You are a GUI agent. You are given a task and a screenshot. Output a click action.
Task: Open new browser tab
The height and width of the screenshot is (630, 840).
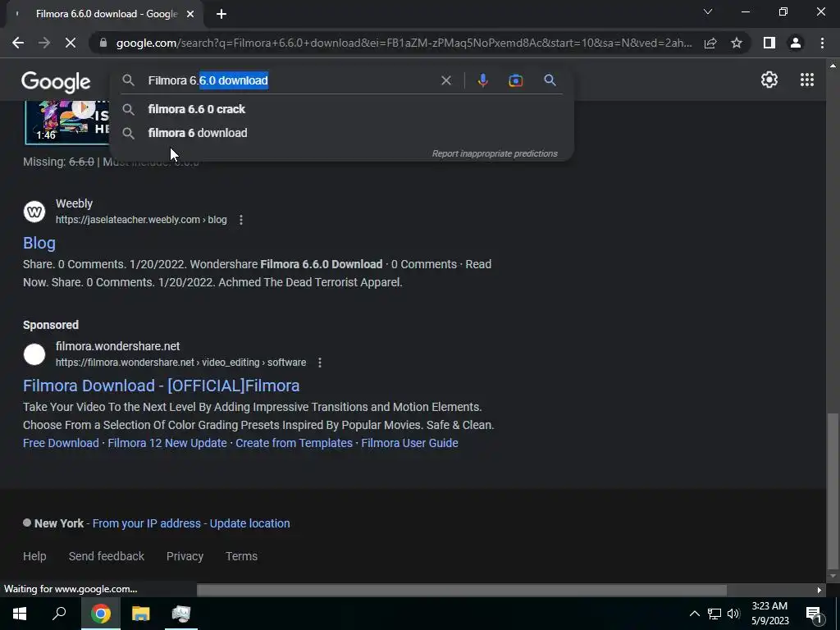[221, 14]
